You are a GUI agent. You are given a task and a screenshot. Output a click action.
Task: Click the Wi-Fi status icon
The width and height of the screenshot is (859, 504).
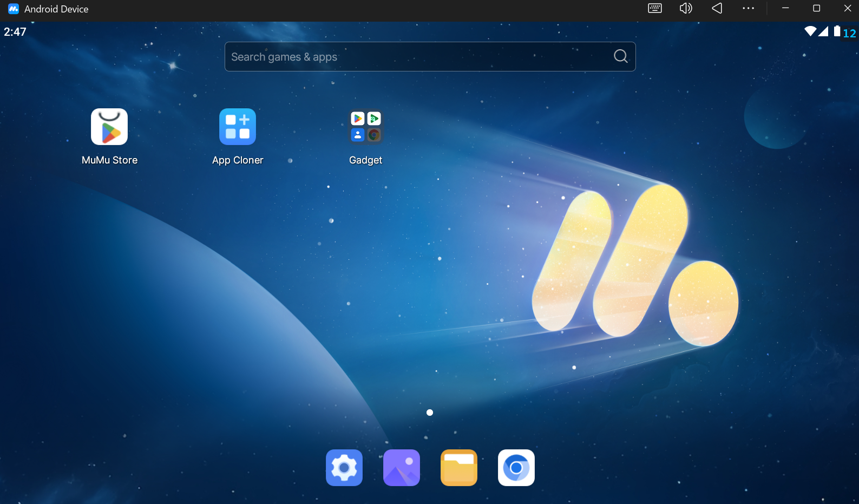[810, 31]
